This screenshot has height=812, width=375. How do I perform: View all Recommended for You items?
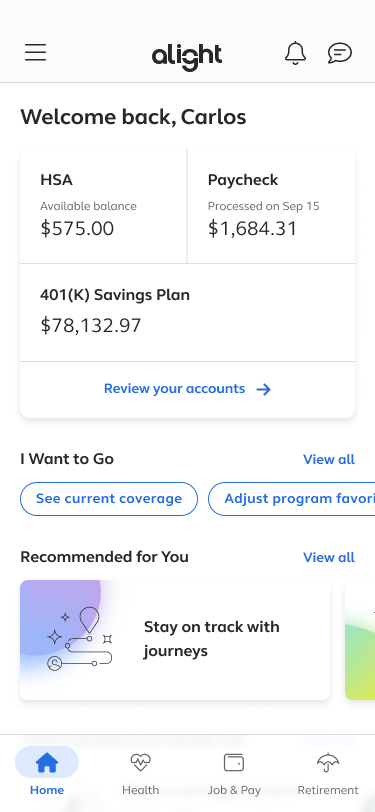(x=329, y=557)
